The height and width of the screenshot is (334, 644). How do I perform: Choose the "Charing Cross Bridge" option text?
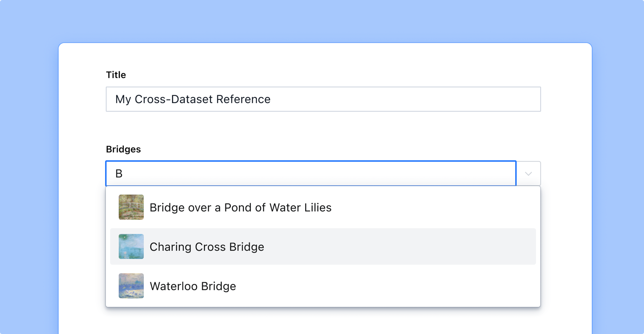click(x=207, y=247)
